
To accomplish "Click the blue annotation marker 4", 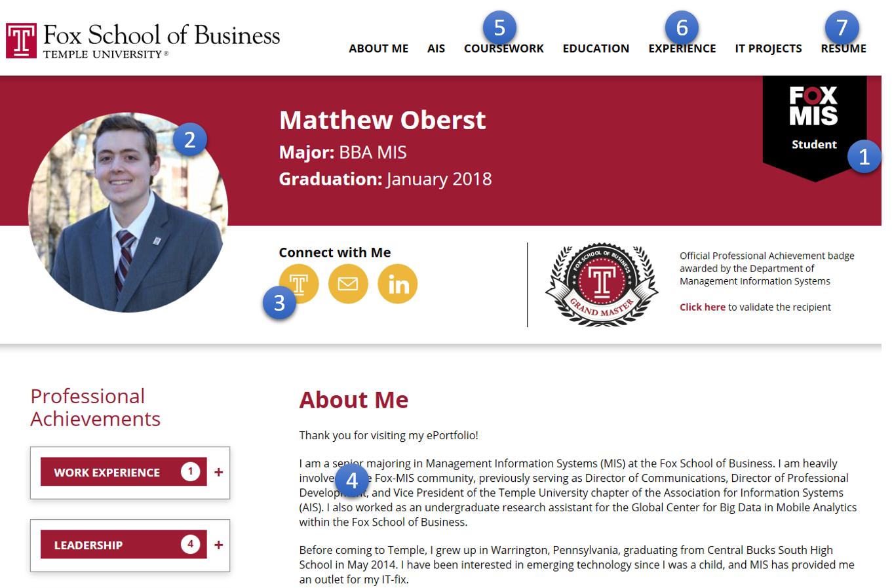I will [352, 480].
